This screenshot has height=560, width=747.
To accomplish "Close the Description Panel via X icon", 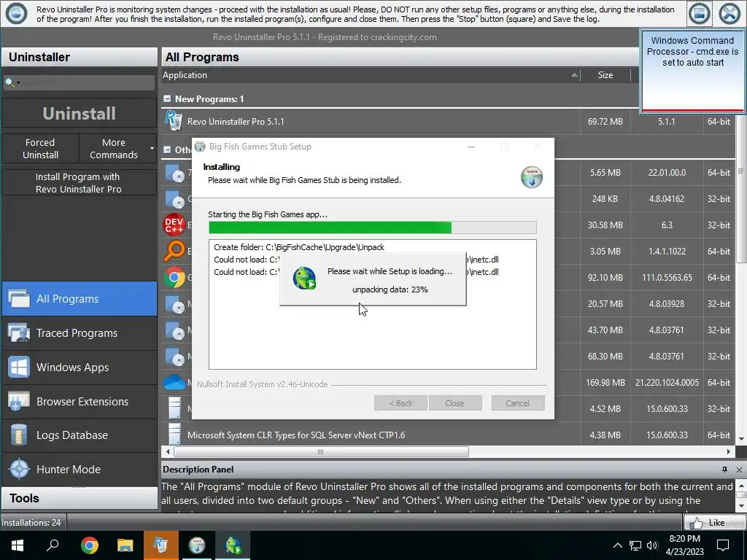I will click(x=739, y=470).
